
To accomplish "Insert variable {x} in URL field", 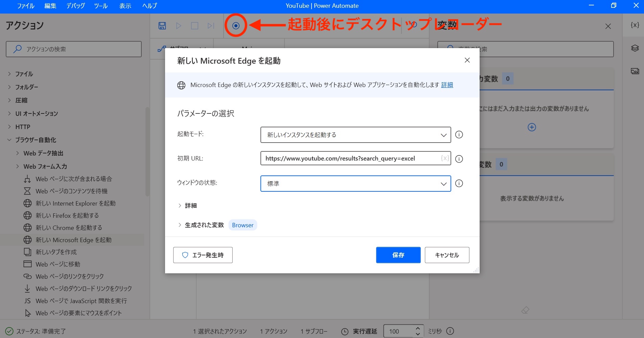I will coord(445,158).
